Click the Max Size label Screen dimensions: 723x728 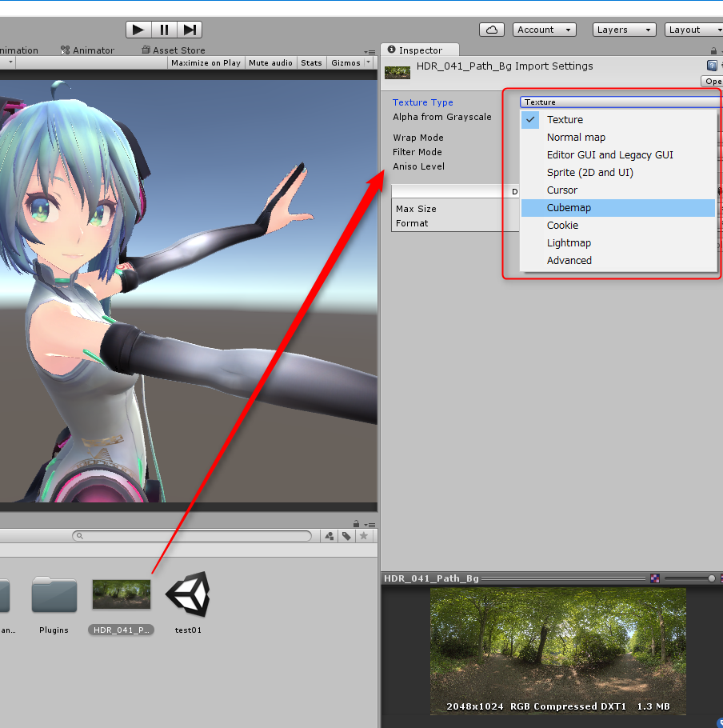(416, 209)
